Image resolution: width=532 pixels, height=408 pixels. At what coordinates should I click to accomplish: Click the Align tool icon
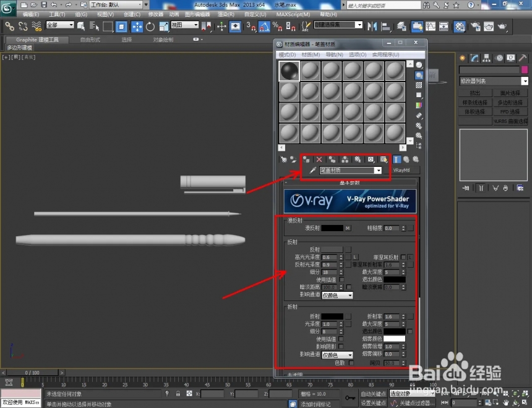(x=386, y=27)
